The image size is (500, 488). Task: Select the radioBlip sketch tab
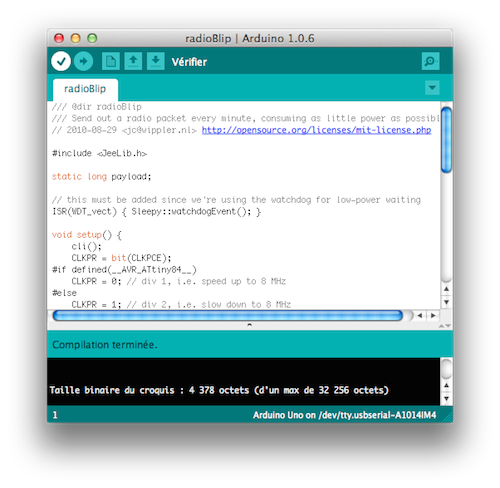click(85, 89)
